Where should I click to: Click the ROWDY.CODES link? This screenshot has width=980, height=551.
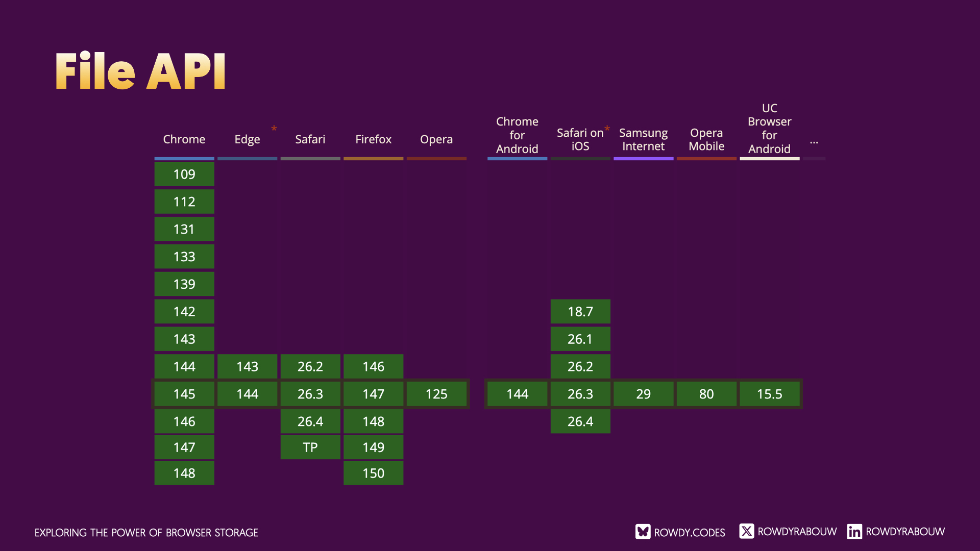(x=689, y=533)
